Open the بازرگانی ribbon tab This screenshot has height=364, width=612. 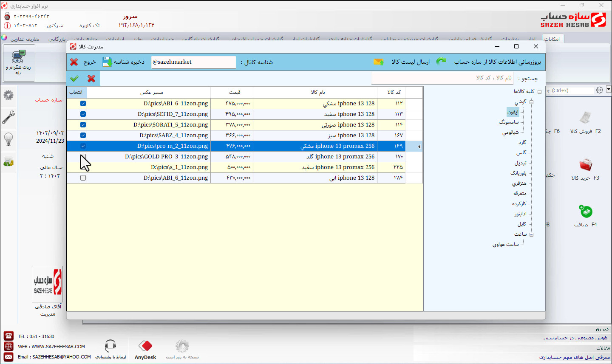click(x=57, y=39)
